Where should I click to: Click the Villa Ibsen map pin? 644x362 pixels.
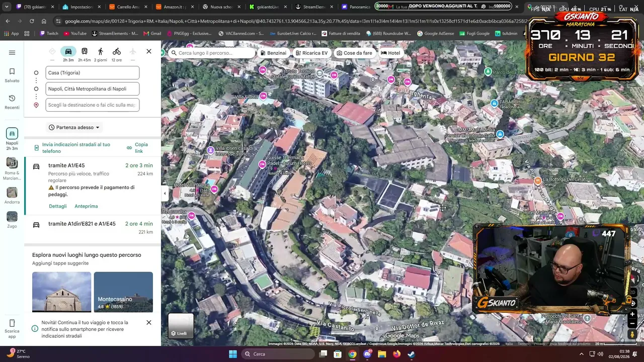coord(211,150)
